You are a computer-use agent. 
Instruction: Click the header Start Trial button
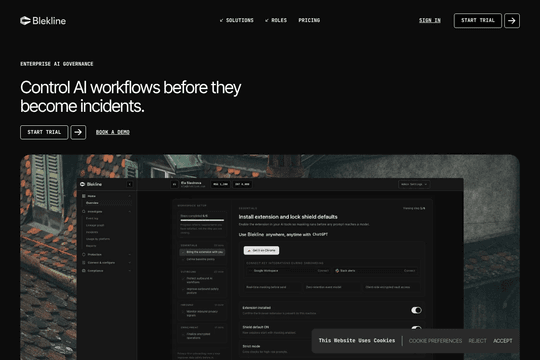coord(478,20)
